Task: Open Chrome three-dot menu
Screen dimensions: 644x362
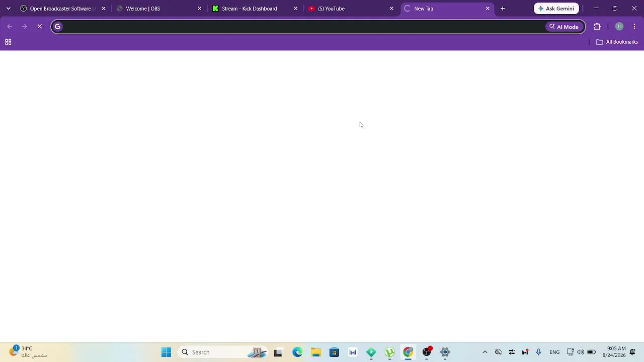Action: point(634,27)
